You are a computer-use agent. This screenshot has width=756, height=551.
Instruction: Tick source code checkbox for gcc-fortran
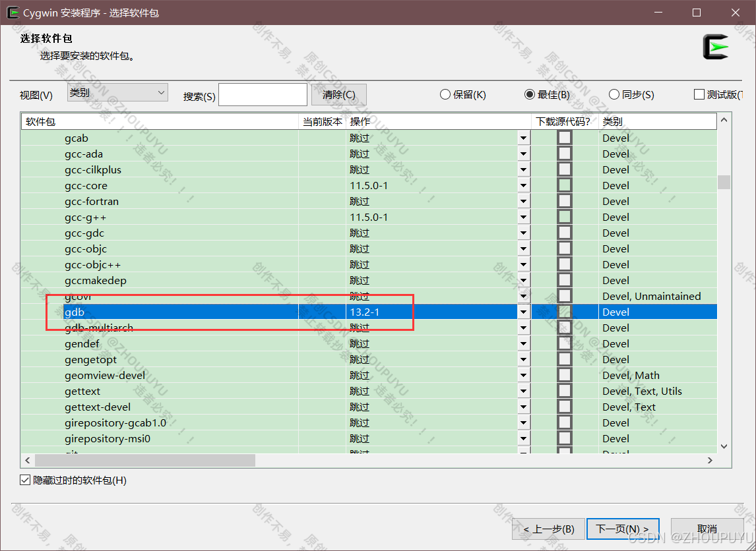[x=565, y=201]
